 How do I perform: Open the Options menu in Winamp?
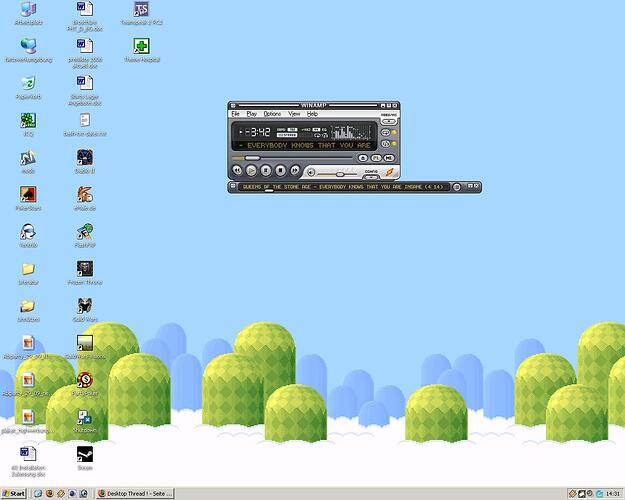click(x=272, y=114)
